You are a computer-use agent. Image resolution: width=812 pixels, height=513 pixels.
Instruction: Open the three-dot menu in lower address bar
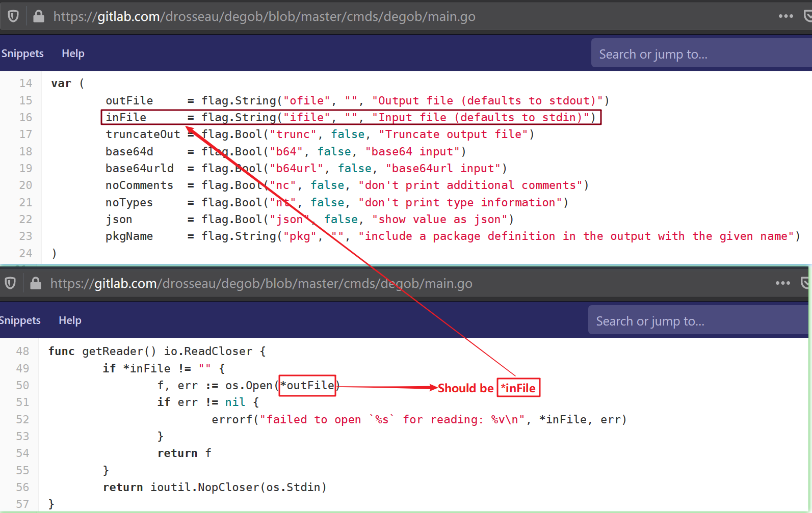tap(782, 283)
